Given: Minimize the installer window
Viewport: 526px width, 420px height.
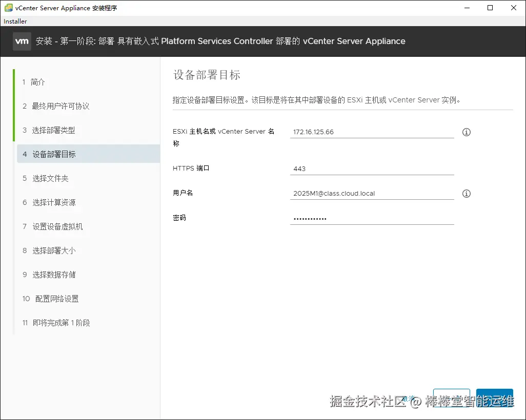Looking at the screenshot, I should pyautogui.click(x=467, y=8).
